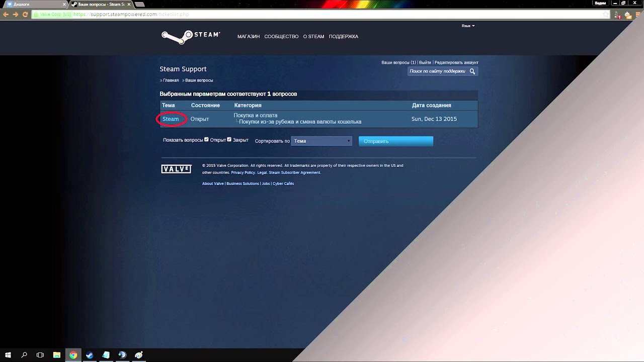Click the search magnifier icon in support search

tap(472, 71)
